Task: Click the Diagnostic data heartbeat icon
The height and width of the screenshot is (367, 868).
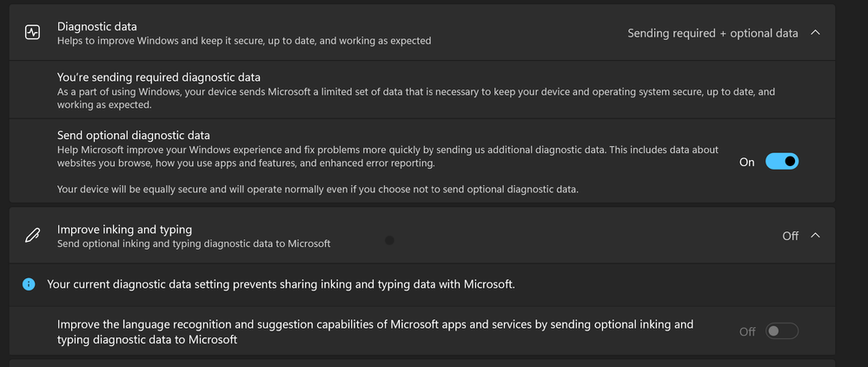Action: (x=32, y=32)
